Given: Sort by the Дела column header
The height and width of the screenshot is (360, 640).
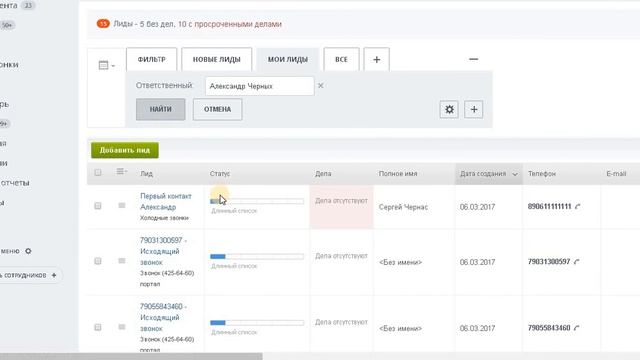Looking at the screenshot, I should [323, 173].
